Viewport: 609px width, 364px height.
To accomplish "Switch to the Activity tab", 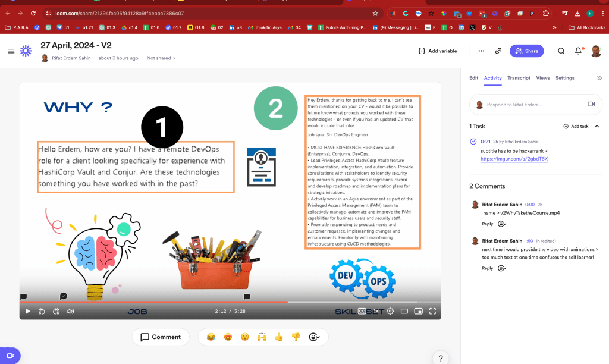I will click(x=492, y=78).
